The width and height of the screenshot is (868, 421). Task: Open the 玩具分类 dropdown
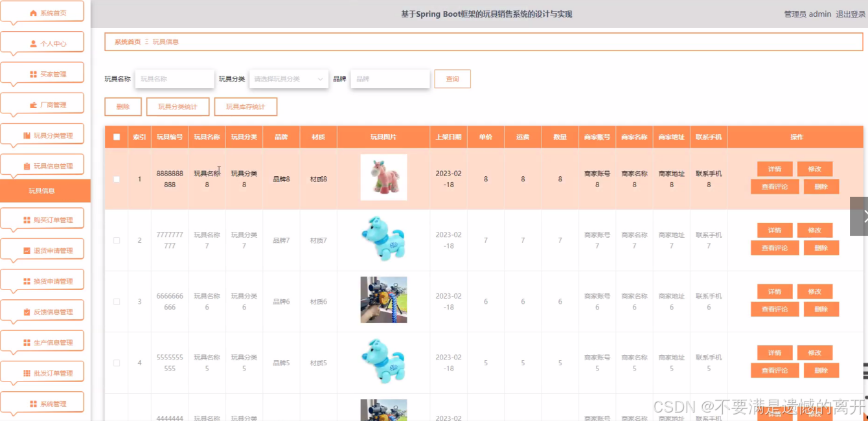coord(289,79)
